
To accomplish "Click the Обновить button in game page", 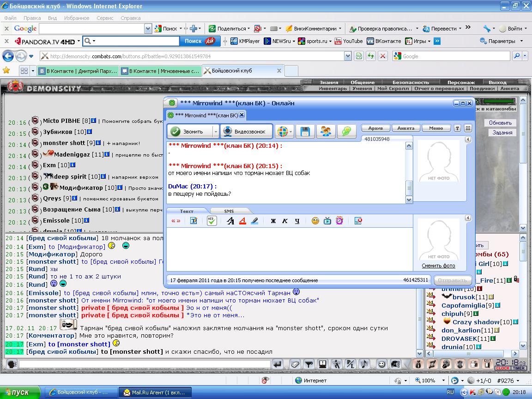I will coord(500,123).
